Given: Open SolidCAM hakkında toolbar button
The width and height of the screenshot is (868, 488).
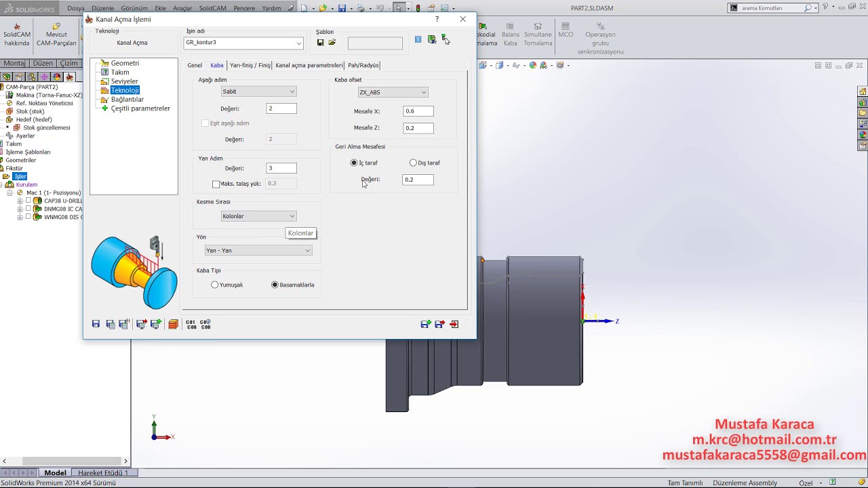Looking at the screenshot, I should pyautogui.click(x=17, y=35).
